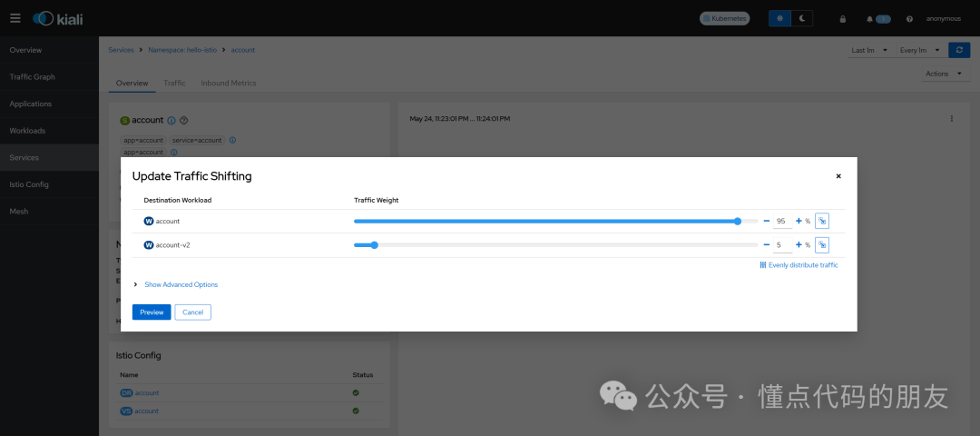Switch to the Inbound Metrics tab
The height and width of the screenshot is (436, 980).
pyautogui.click(x=228, y=84)
